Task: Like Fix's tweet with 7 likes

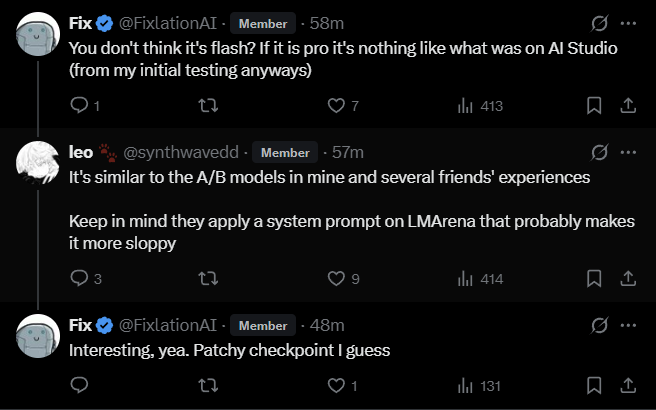Action: [x=337, y=105]
